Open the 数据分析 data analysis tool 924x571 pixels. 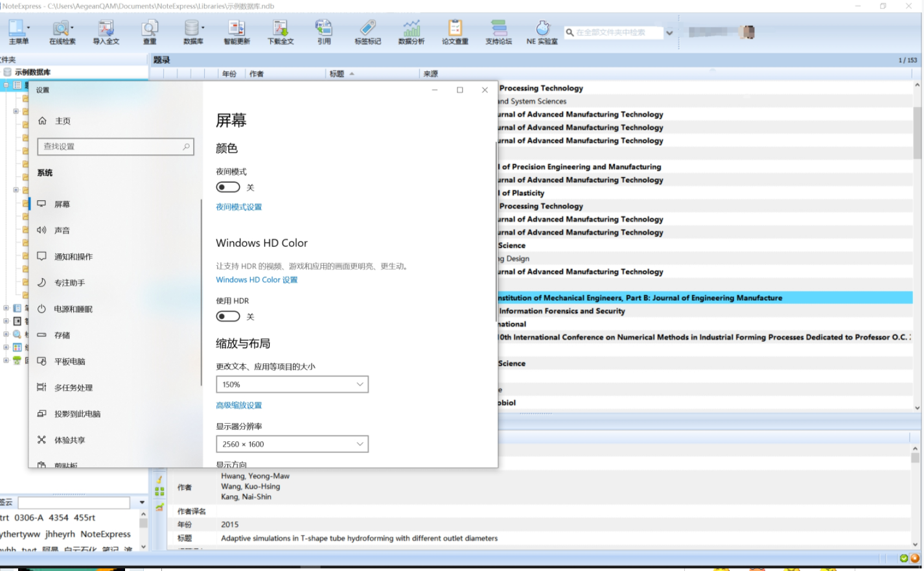(x=411, y=28)
